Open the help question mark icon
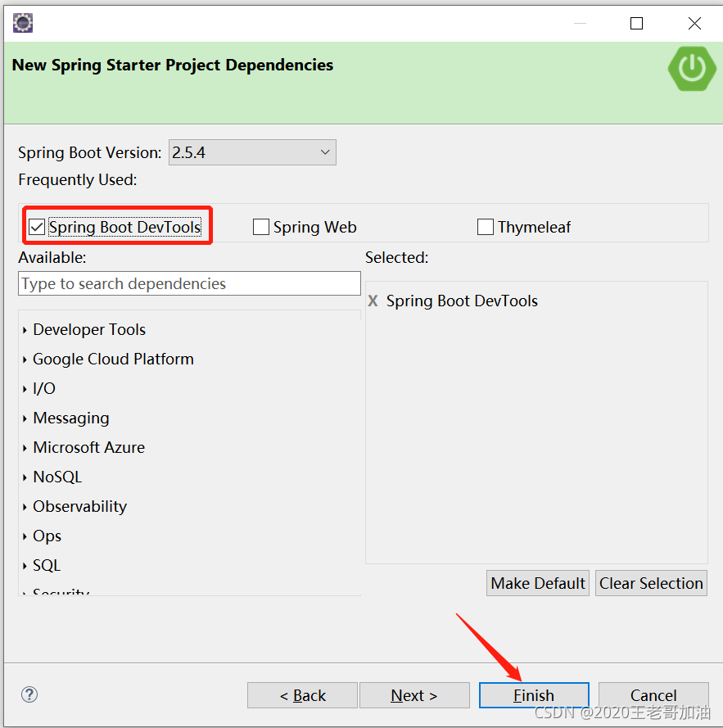Viewport: 723px width, 728px height. point(29,694)
